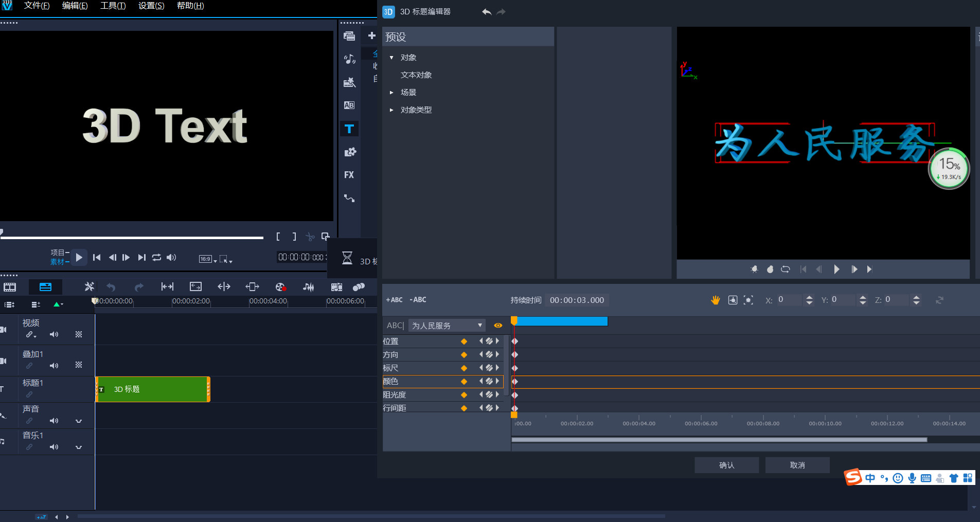980x522 pixels.
Task: Mute the 音乐1 track speaker
Action: click(54, 447)
